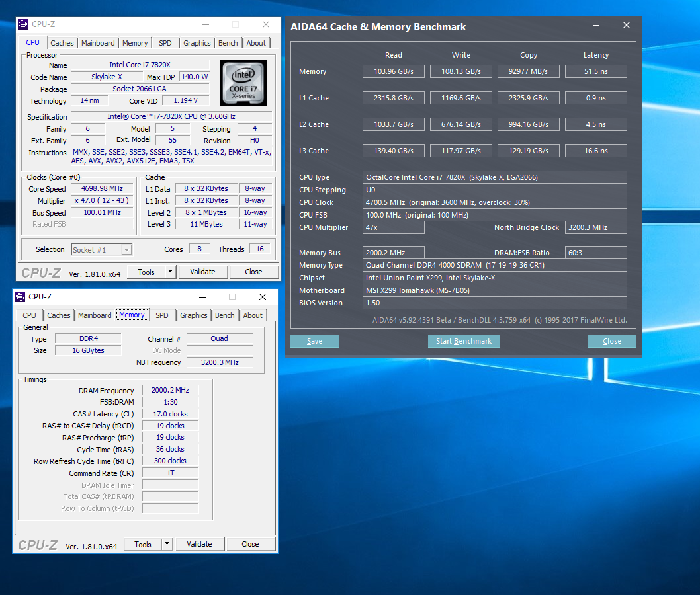Click Memory Read value 103.96 GB/s
Screen dimensions: 700x595
pyautogui.click(x=393, y=71)
